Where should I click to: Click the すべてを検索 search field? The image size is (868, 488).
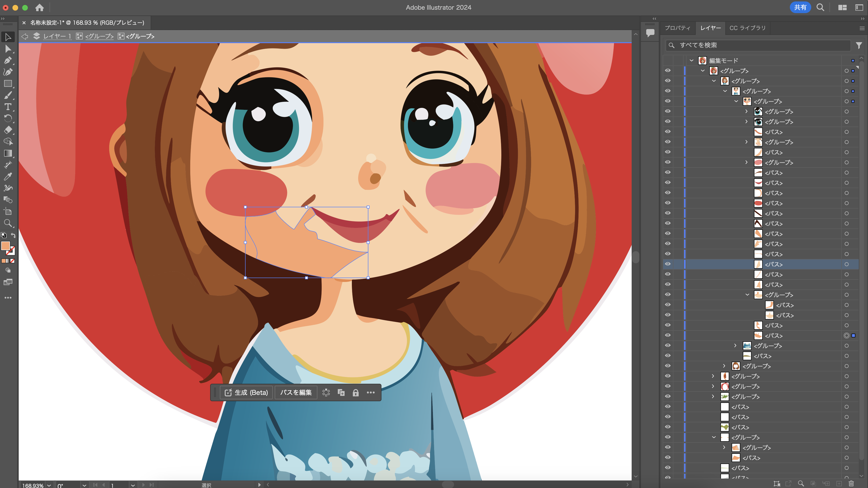[758, 45]
